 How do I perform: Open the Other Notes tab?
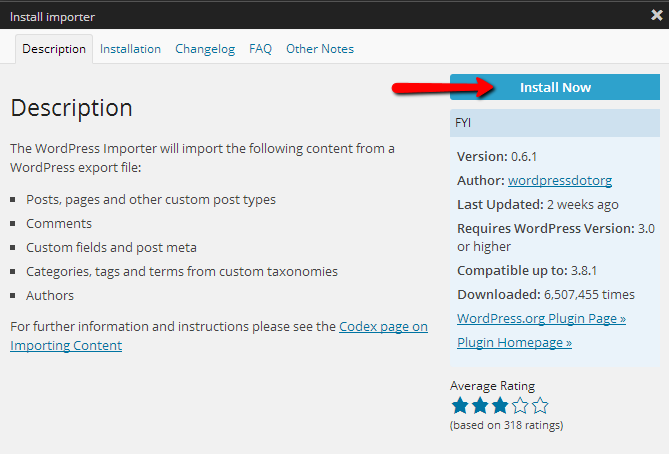[320, 49]
